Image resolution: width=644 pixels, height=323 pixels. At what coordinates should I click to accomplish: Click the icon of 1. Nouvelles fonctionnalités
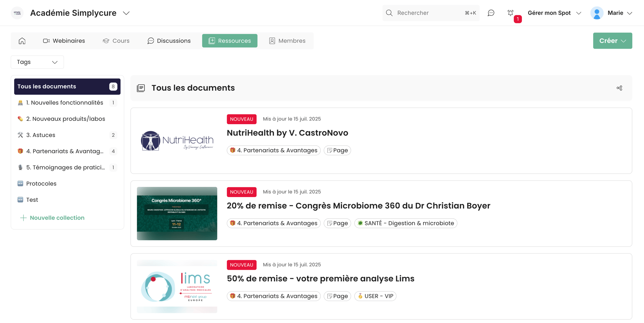[20, 103]
